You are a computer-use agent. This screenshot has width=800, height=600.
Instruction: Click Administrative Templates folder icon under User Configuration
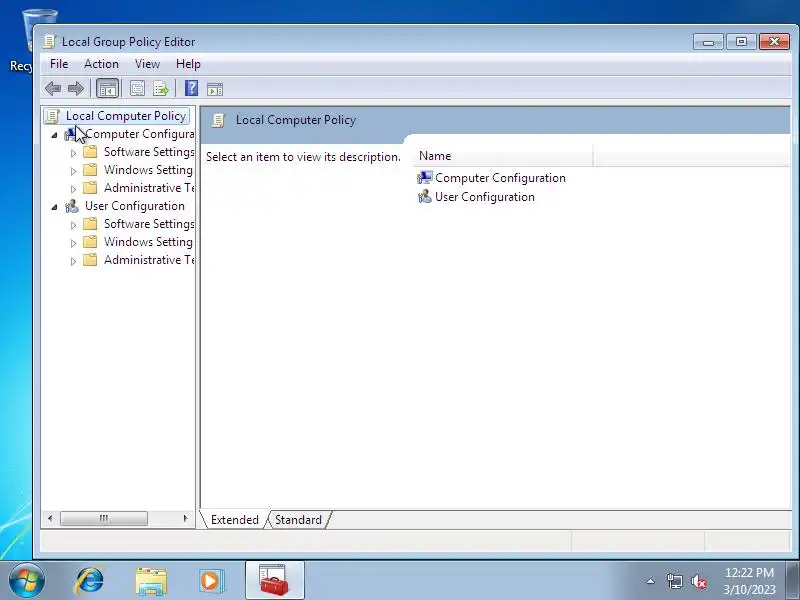click(90, 260)
